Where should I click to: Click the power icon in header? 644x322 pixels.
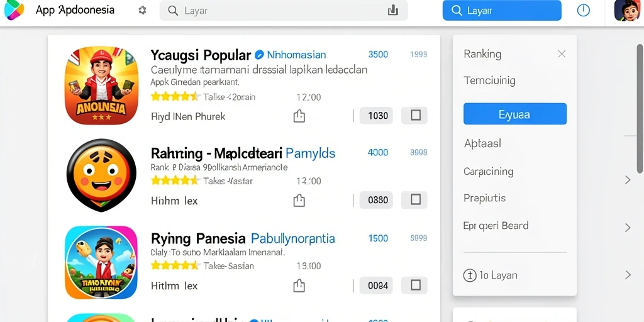point(583,10)
